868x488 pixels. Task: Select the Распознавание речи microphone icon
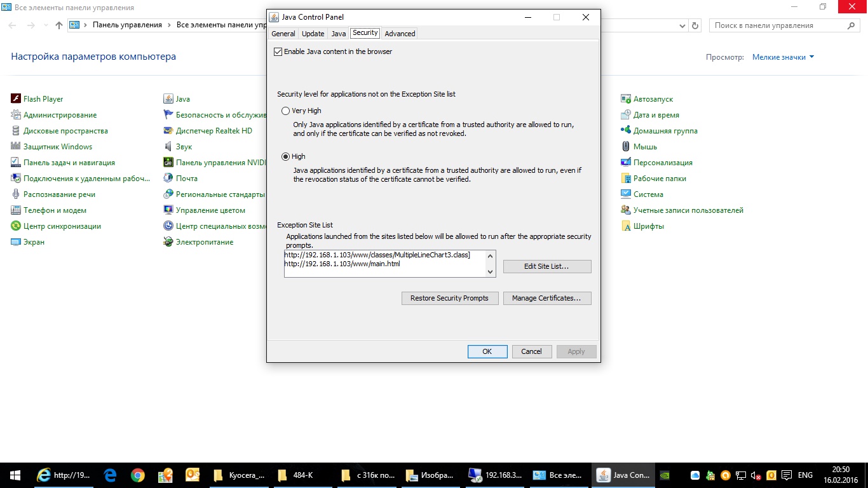[16, 194]
